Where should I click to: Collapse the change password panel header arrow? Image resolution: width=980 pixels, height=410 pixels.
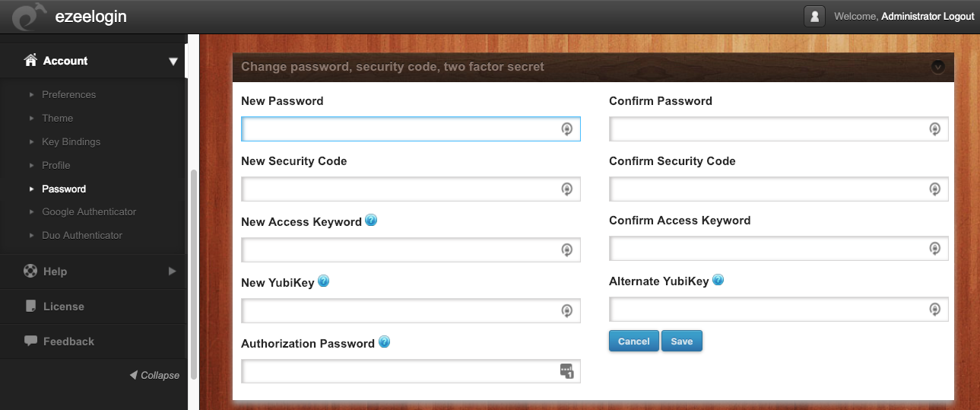pyautogui.click(x=937, y=67)
